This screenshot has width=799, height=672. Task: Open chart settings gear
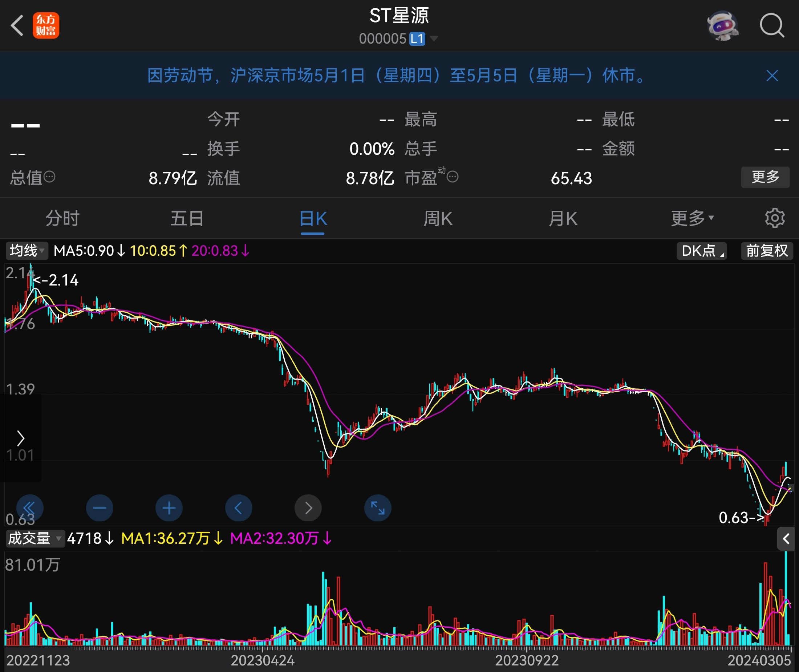[775, 218]
